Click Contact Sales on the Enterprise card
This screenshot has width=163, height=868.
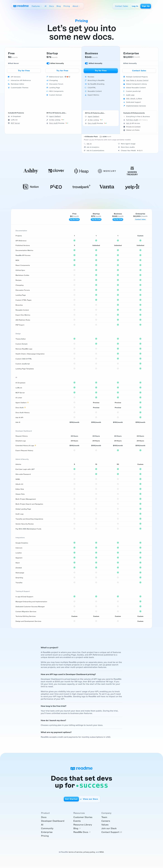click(x=139, y=71)
